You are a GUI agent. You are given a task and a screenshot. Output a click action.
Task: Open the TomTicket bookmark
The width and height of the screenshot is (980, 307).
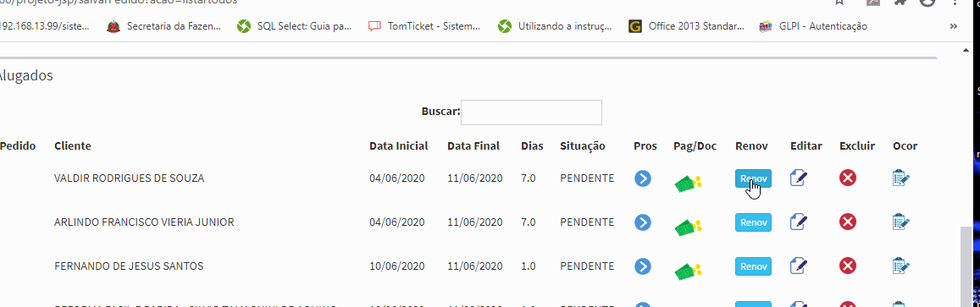[424, 26]
